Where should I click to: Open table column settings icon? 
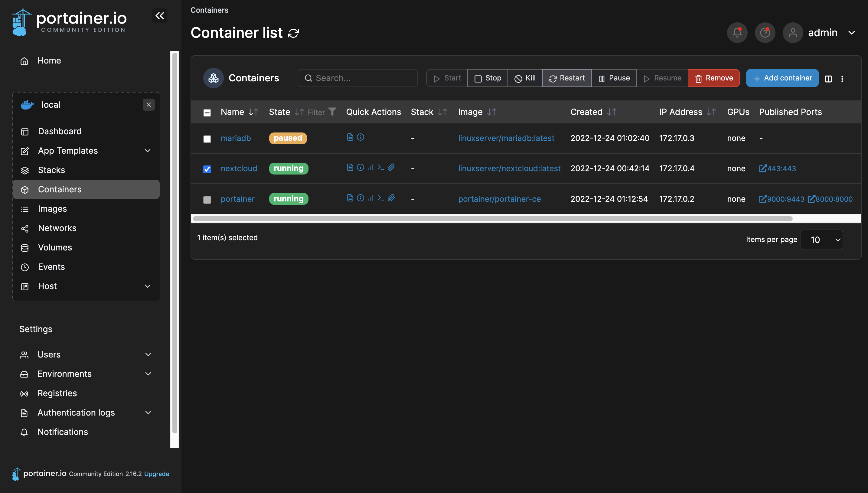point(828,79)
